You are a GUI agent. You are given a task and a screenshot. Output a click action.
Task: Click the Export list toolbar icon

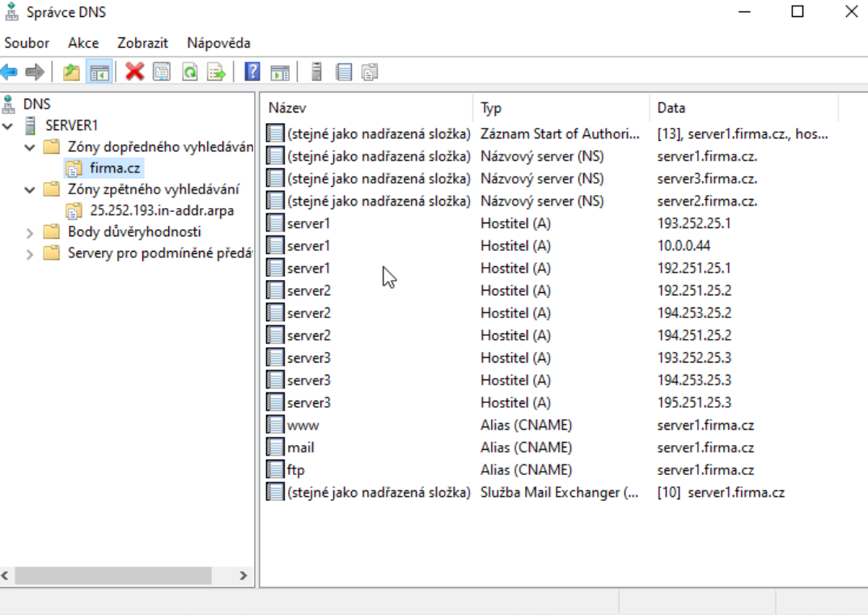(216, 72)
